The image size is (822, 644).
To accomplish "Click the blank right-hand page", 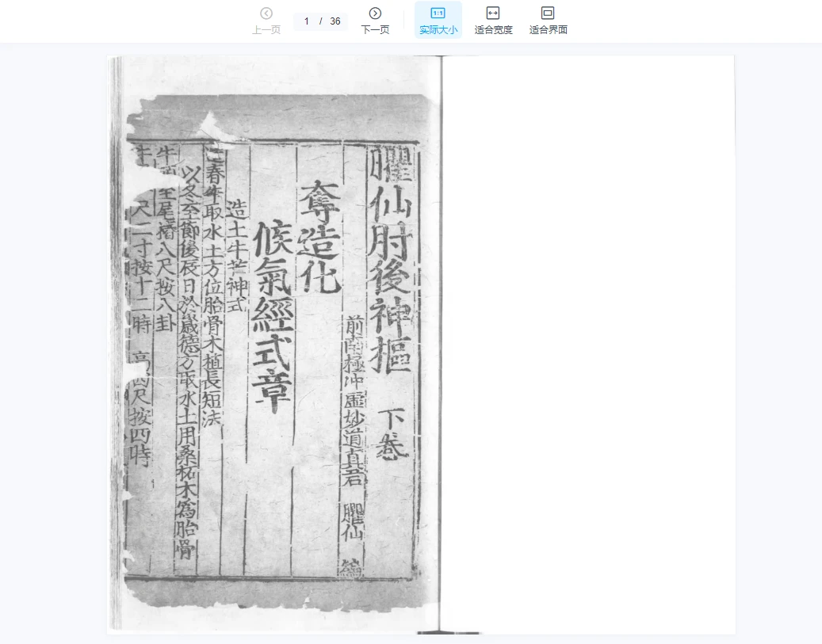I will click(588, 345).
